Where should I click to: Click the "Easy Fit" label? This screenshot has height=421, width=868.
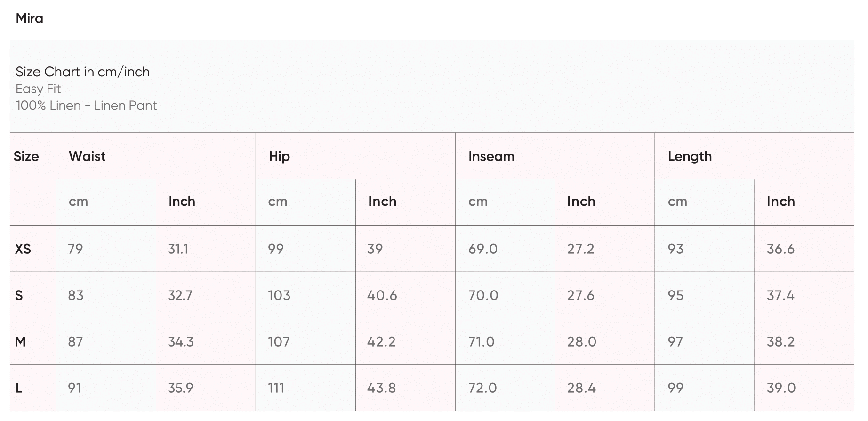tap(38, 89)
